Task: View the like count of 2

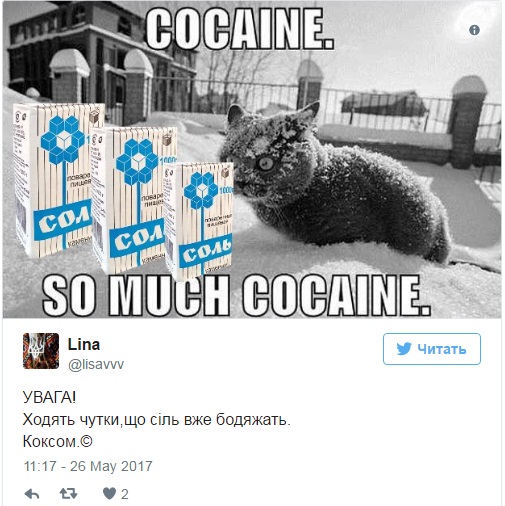Action: [x=124, y=494]
